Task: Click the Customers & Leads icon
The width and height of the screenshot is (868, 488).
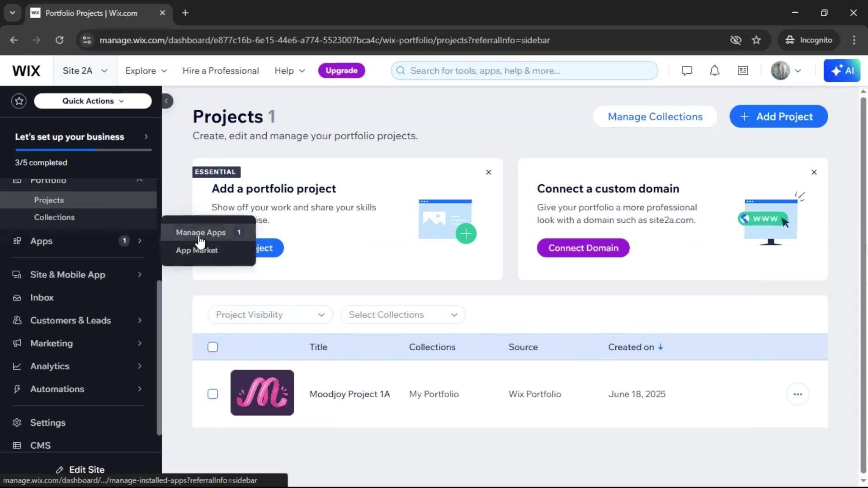Action: tap(17, 320)
